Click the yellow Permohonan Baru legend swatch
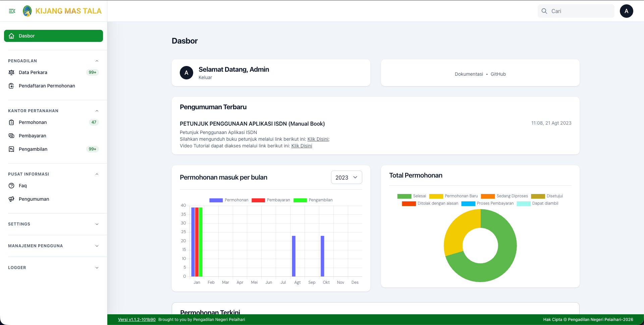The image size is (644, 325). [x=436, y=196]
